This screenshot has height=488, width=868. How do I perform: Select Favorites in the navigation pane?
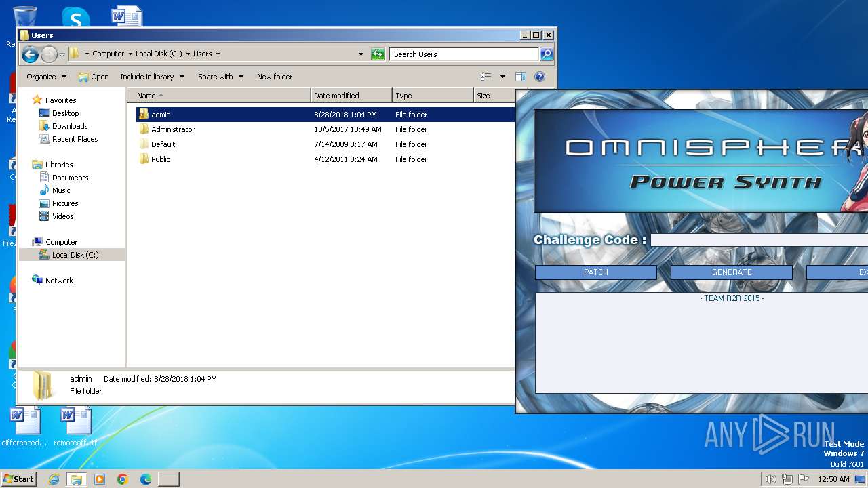pyautogui.click(x=60, y=100)
